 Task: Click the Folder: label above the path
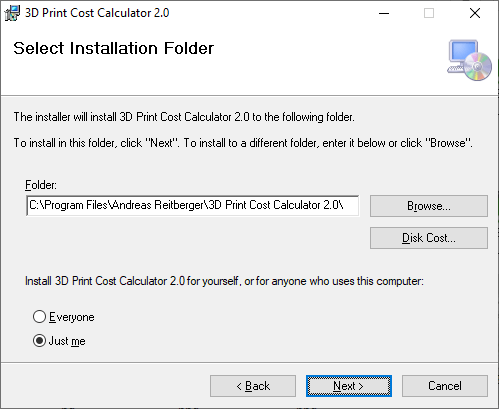pyautogui.click(x=41, y=185)
